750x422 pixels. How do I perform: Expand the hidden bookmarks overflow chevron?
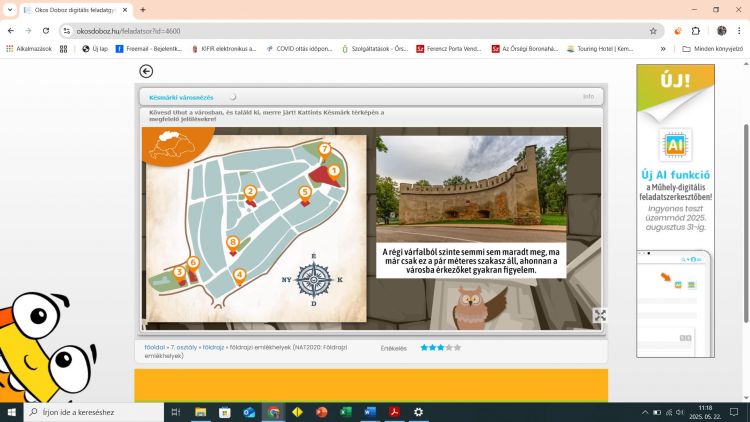pos(662,48)
